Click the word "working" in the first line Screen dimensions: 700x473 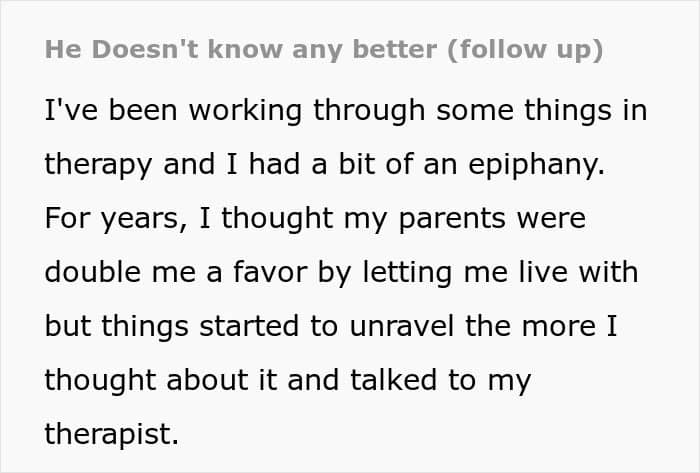pyautogui.click(x=248, y=111)
